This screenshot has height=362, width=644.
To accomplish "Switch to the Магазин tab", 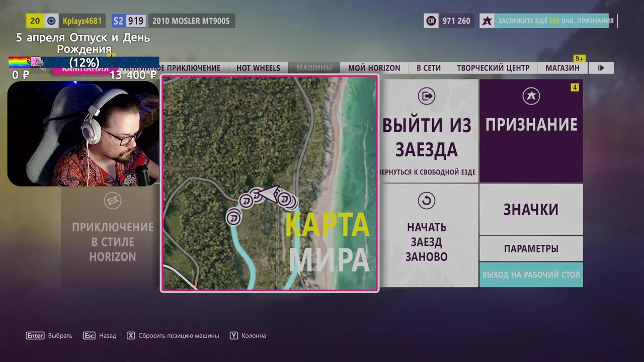I will [562, 68].
